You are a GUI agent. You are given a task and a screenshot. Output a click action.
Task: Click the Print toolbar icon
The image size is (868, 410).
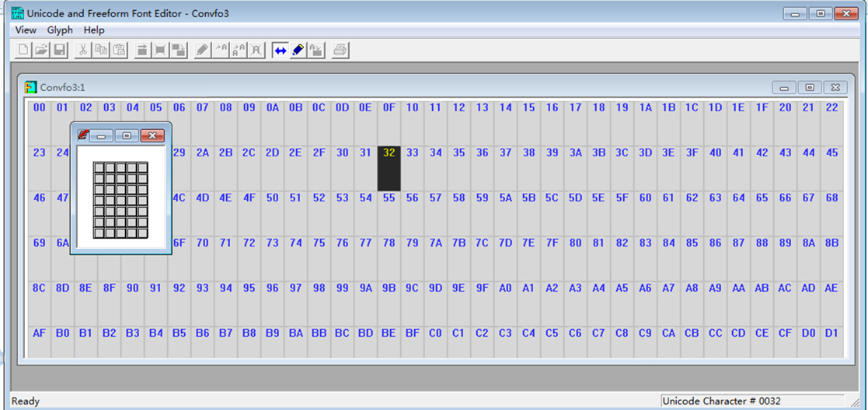pyautogui.click(x=340, y=51)
